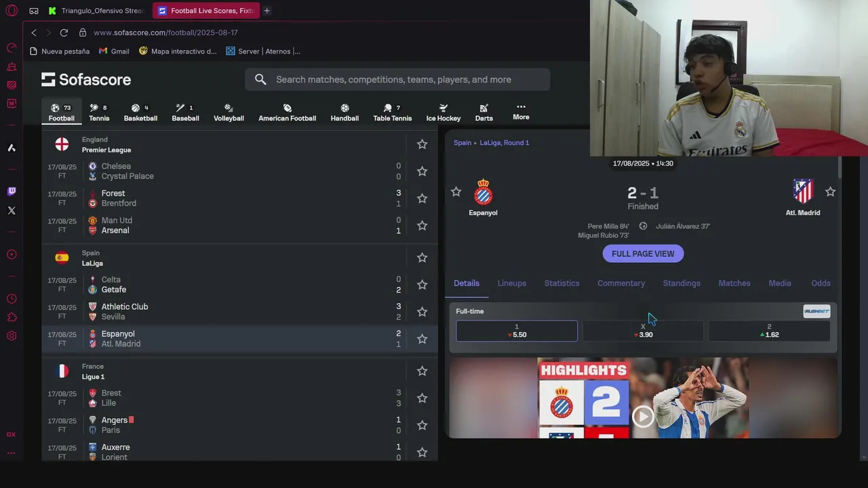Switch to the Matches tab
The width and height of the screenshot is (868, 488).
point(734,283)
